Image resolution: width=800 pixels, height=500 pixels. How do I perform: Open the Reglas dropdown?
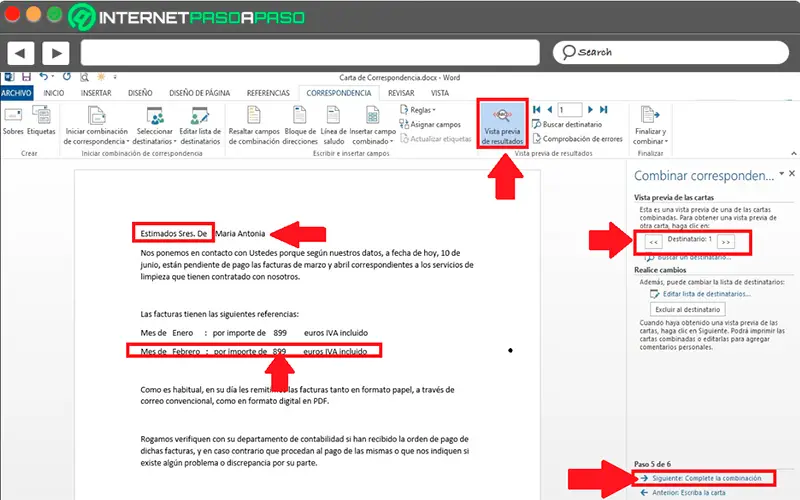pos(418,110)
